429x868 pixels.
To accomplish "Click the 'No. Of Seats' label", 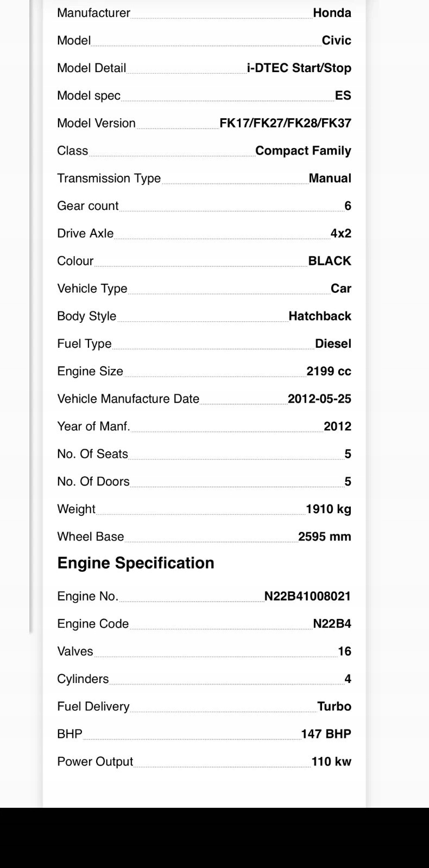I will 92,454.
